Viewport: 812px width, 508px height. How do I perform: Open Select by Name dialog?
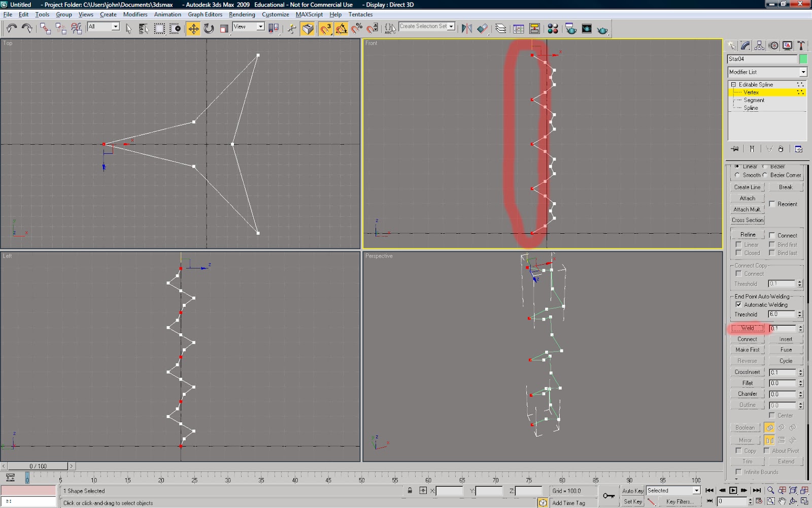tap(144, 29)
